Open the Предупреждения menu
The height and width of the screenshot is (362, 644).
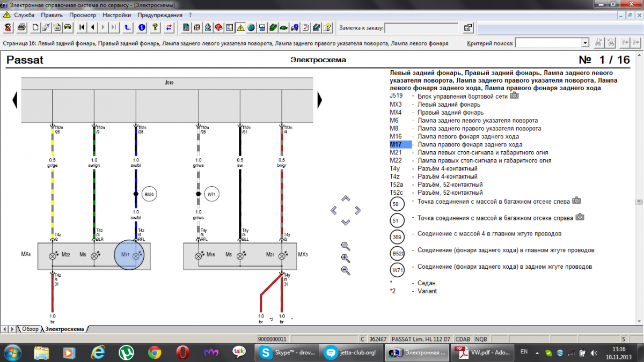(160, 15)
